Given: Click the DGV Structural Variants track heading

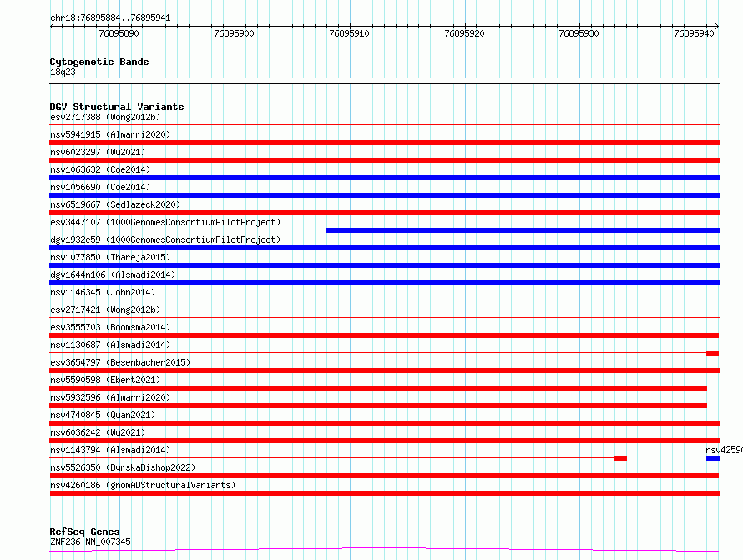Looking at the screenshot, I should 117,107.
